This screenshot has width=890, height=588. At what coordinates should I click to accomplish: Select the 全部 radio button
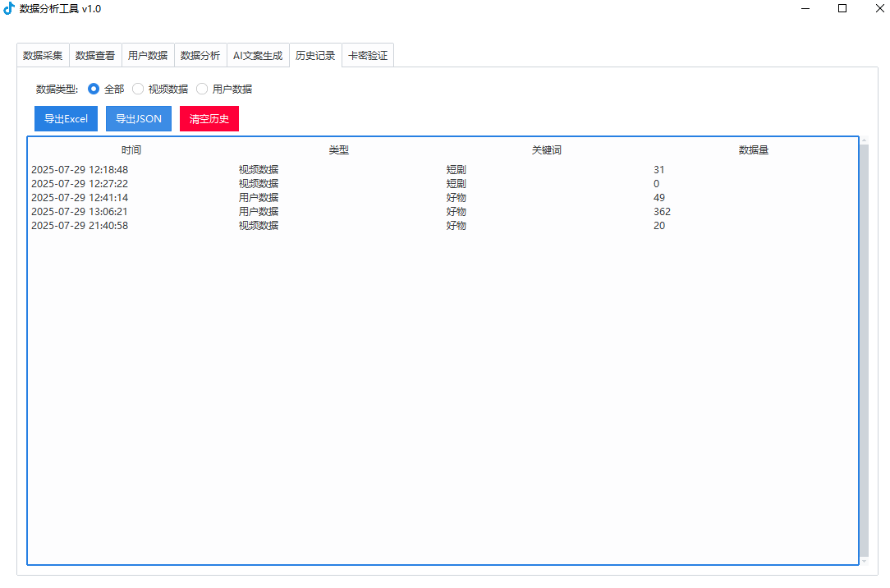pos(94,89)
